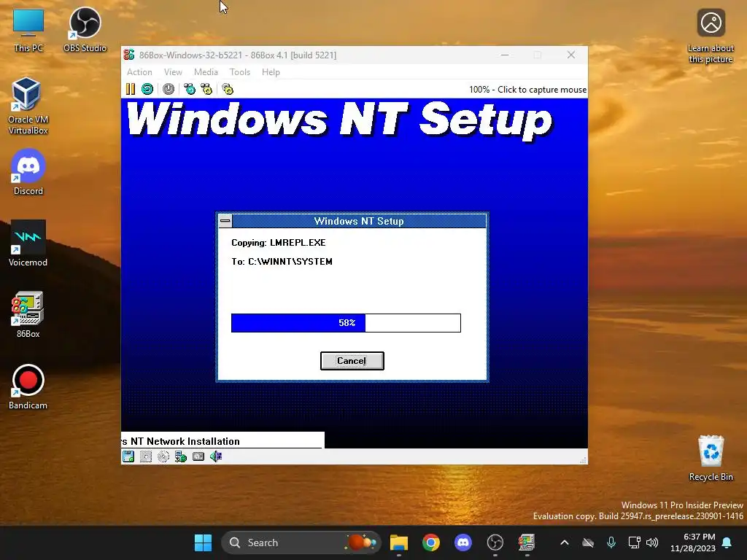
Task: Click the sound speaker status bar icon
Action: pos(216,456)
